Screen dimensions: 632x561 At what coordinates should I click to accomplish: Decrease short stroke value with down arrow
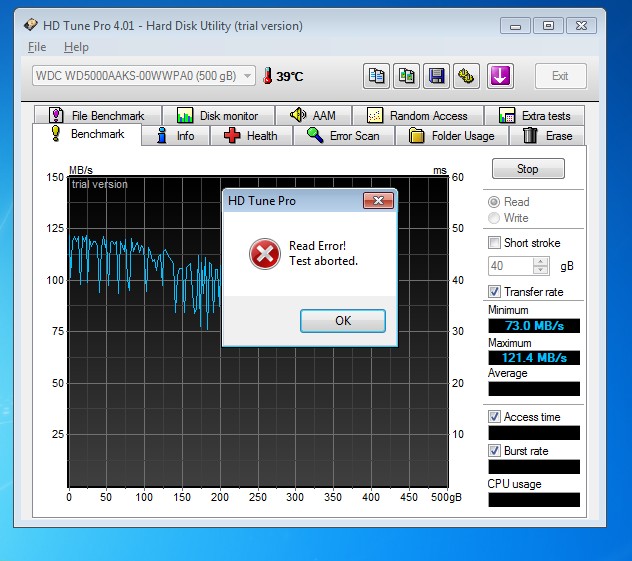coord(541,270)
